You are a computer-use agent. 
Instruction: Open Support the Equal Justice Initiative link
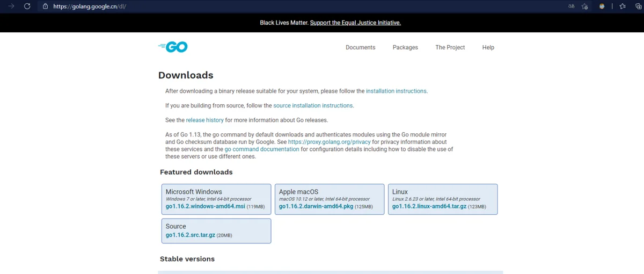click(355, 23)
